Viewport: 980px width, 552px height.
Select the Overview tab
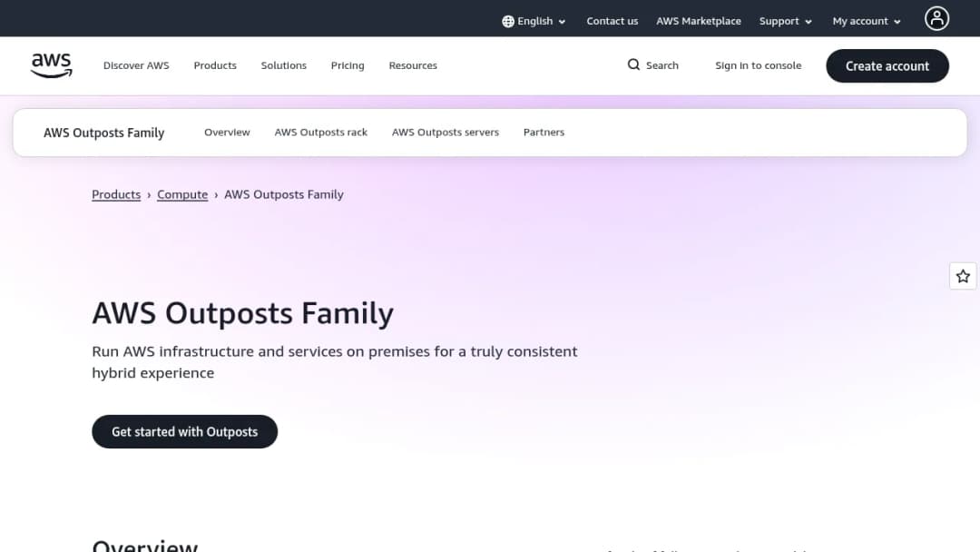[227, 133]
